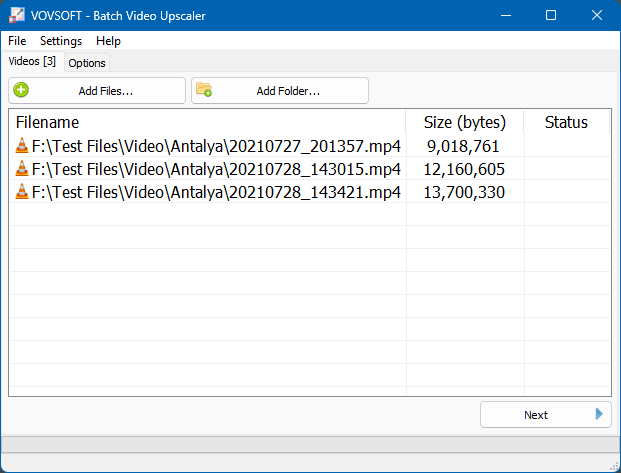Viewport: 621px width, 473px height.
Task: Click the Add Folder... button label
Action: click(288, 91)
